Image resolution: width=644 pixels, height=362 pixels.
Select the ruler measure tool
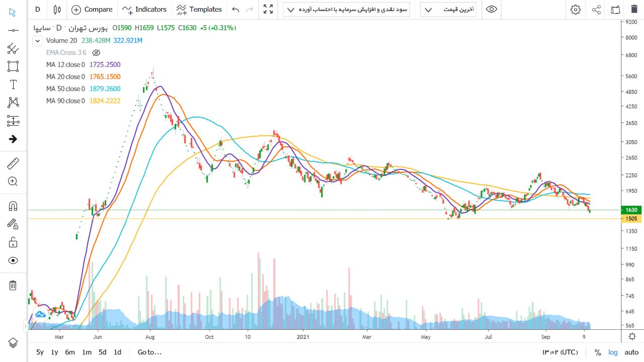13,163
